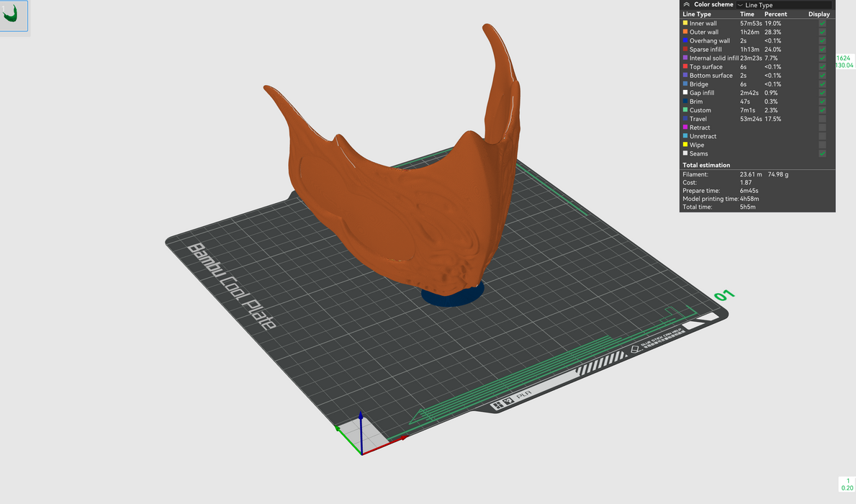The height and width of the screenshot is (504, 856).
Task: Click the Display column header
Action: [819, 14]
